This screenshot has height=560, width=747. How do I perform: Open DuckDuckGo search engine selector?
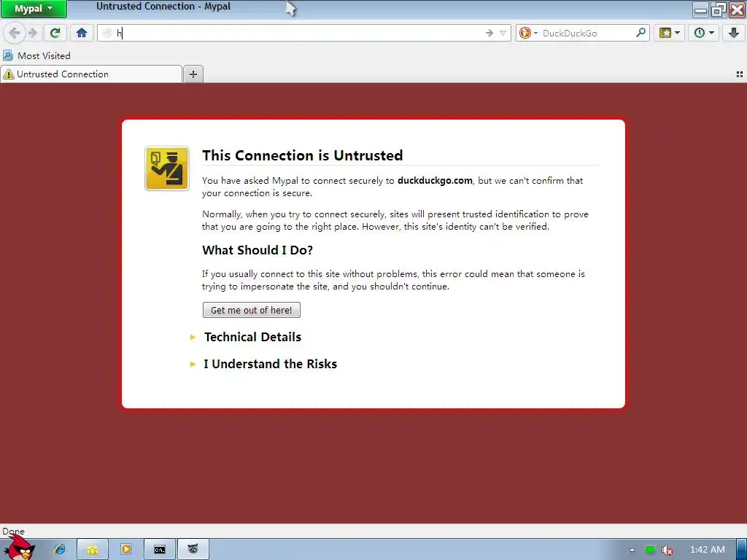528,33
